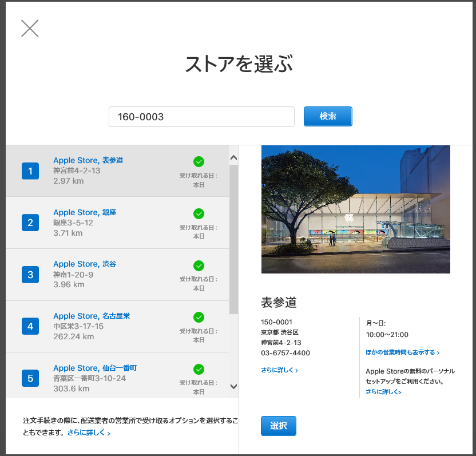The height and width of the screenshot is (456, 476).
Task: Click green availability checkmark for 仙台一番町
Action: coord(199,369)
